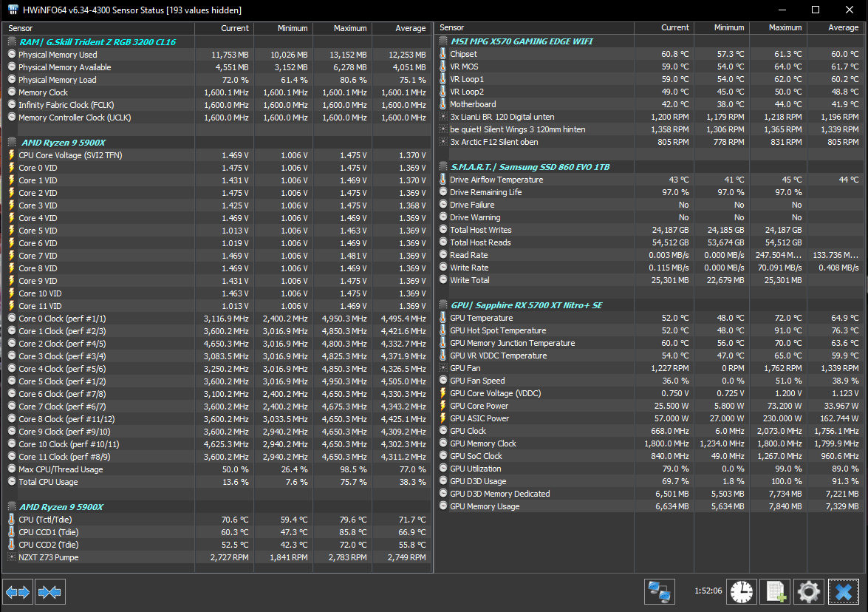The width and height of the screenshot is (868, 612).
Task: Click the Current column header above the RAM group
Action: click(x=224, y=28)
